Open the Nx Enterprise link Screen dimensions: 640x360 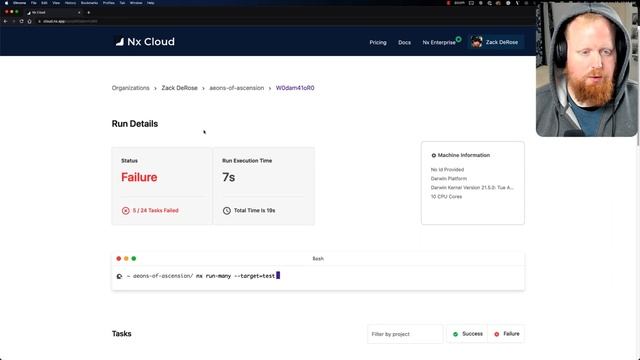[x=439, y=42]
